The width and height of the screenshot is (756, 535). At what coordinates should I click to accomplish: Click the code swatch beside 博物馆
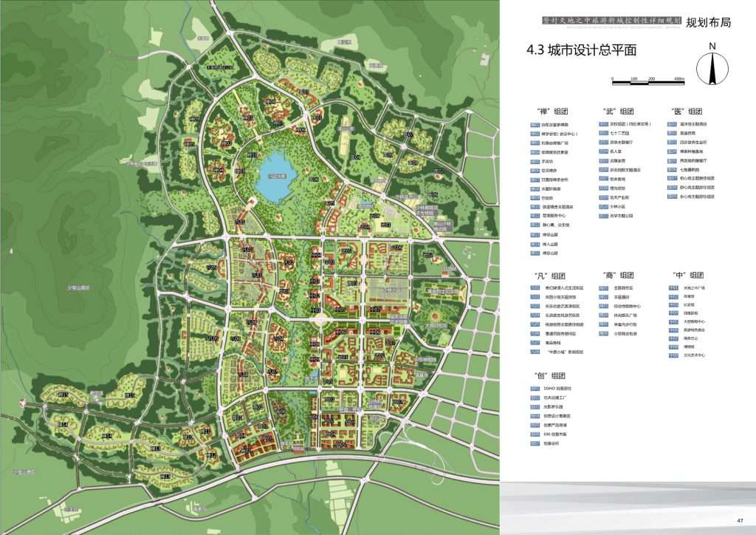coord(672,347)
